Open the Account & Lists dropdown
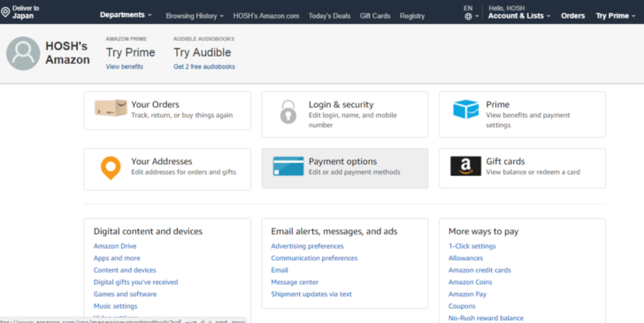The image size is (644, 323). click(x=519, y=16)
